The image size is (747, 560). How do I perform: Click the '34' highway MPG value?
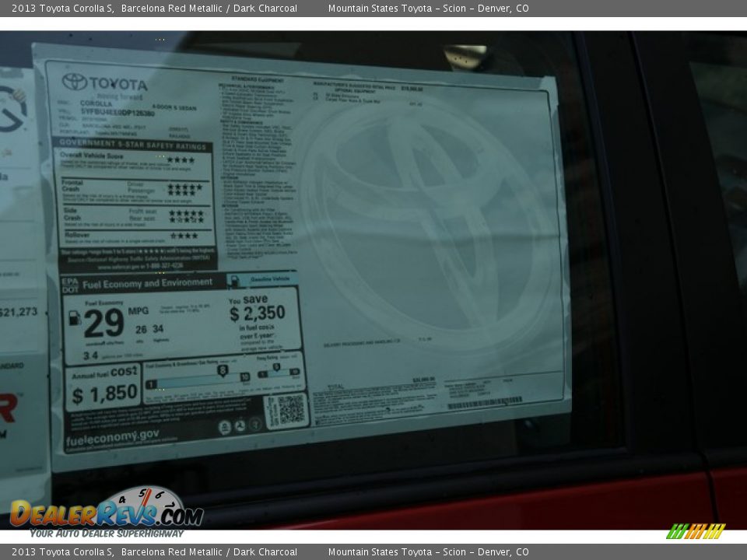point(158,328)
